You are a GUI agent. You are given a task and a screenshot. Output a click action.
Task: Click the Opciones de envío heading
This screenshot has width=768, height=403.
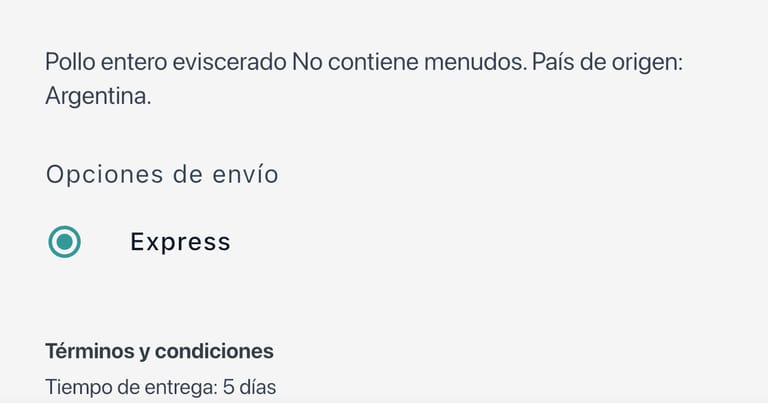coord(162,174)
